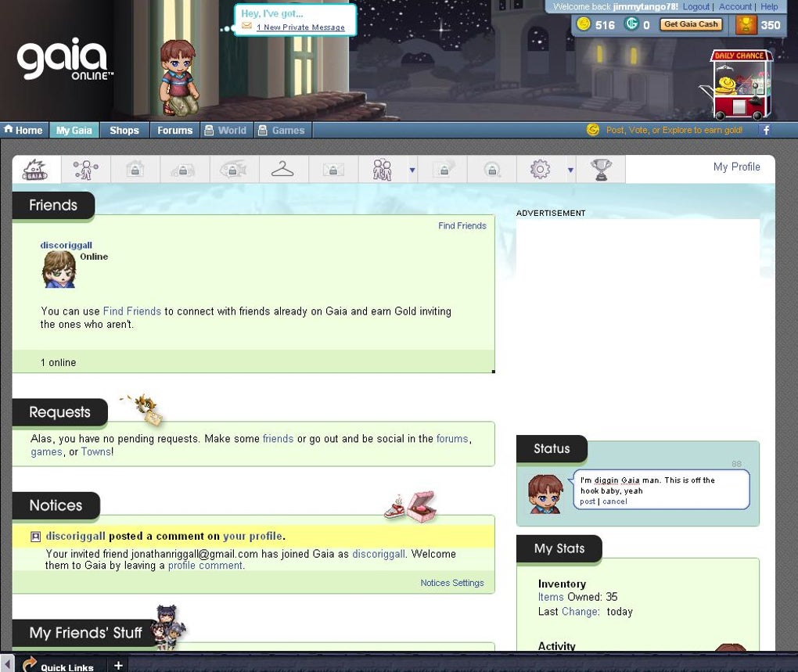Image resolution: width=798 pixels, height=672 pixels.
Task: Click the locked magnifier search icon tab
Action: point(492,170)
